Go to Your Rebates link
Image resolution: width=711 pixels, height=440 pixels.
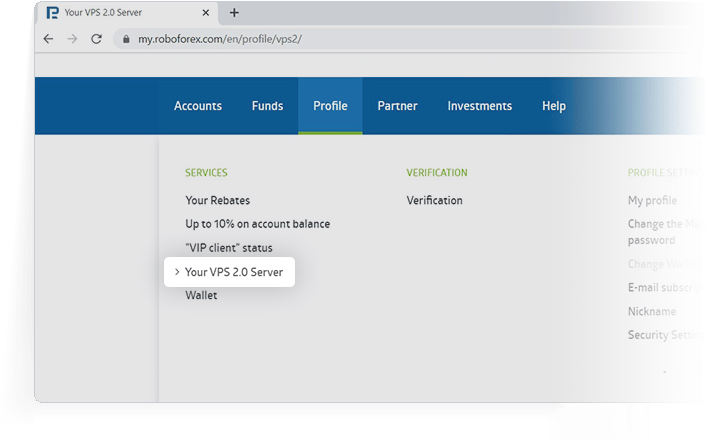coord(218,200)
